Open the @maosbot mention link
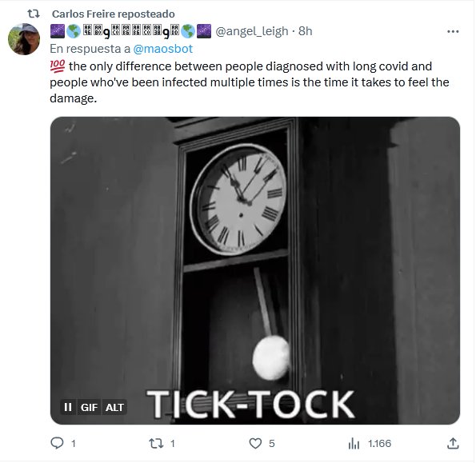Image resolution: width=476 pixels, height=463 pixels. pos(162,49)
